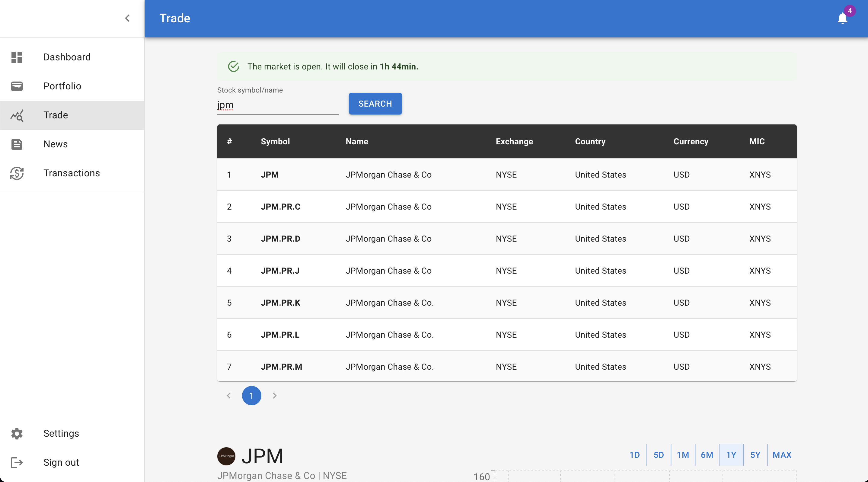The width and height of the screenshot is (868, 482).
Task: Click the Sign out arrow icon
Action: coord(17,462)
